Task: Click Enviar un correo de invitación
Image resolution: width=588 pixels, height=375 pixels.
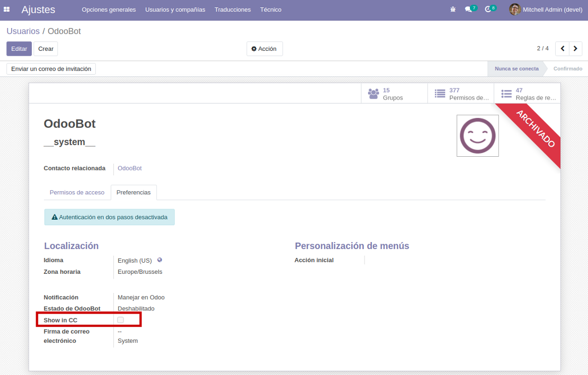Action: point(51,69)
